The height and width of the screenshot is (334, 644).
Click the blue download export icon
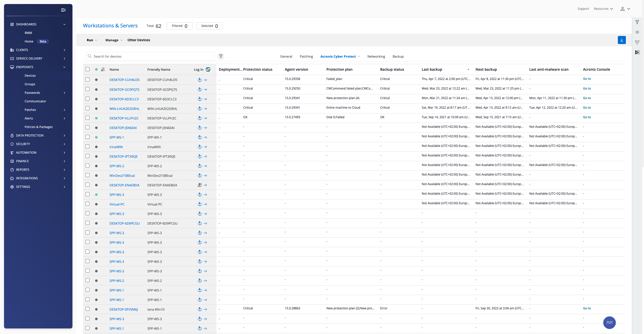click(x=622, y=40)
